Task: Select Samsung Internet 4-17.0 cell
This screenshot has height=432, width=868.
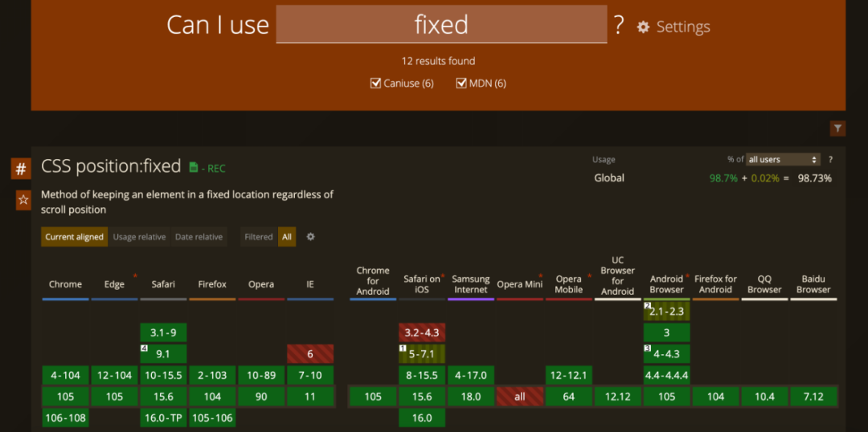Action: pos(471,375)
